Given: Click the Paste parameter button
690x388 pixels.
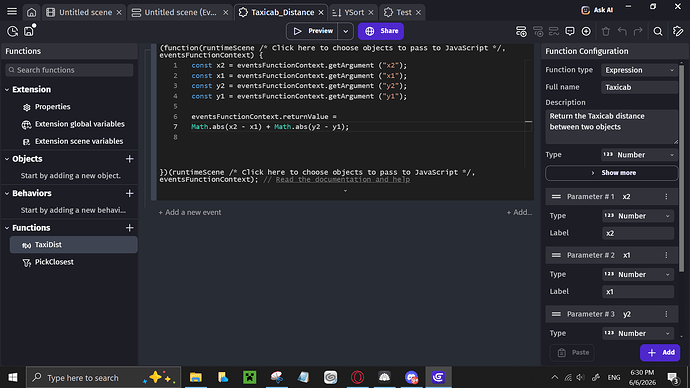Looking at the screenshot, I should [x=572, y=352].
